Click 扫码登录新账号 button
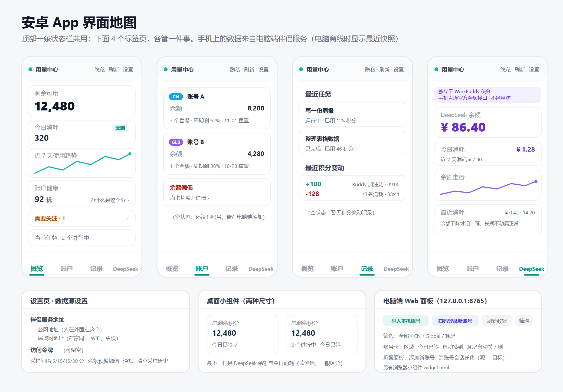563x392 pixels. pyautogui.click(x=455, y=321)
